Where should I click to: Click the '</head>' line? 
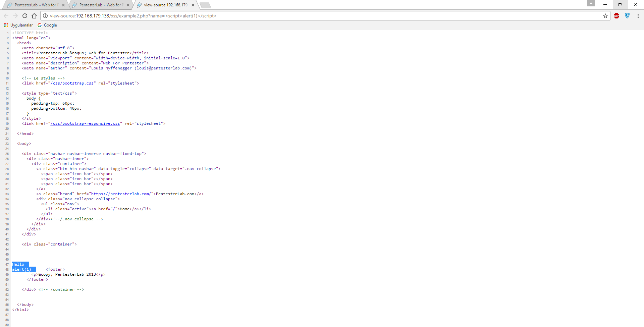(x=25, y=133)
